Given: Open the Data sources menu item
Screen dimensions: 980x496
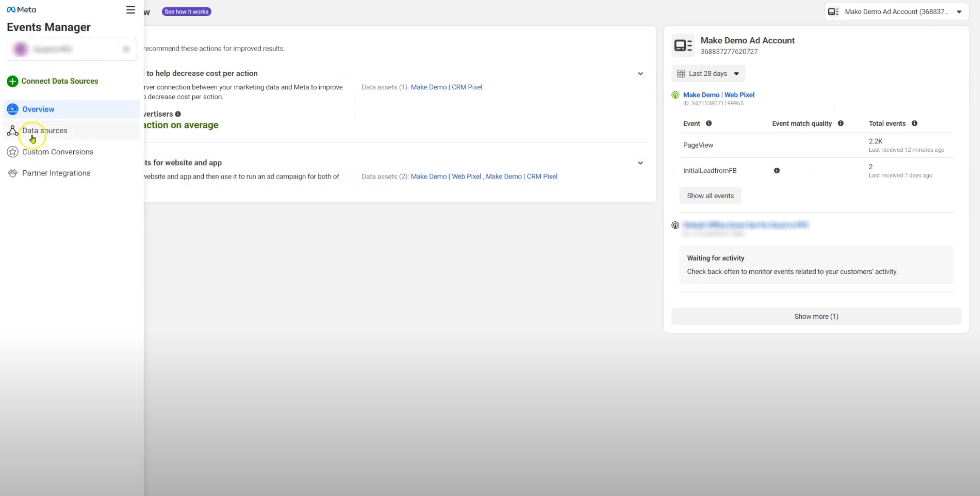Looking at the screenshot, I should [x=72, y=131].
